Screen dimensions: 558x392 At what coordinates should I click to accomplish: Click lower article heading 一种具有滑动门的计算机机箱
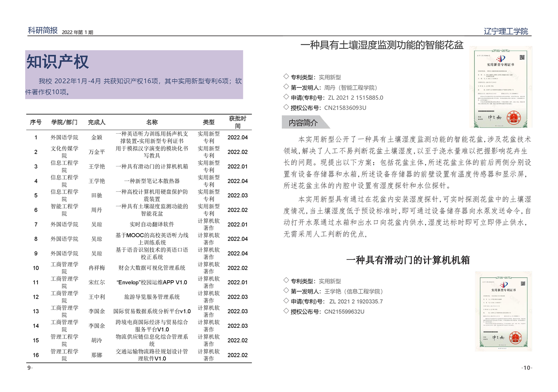tap(408, 260)
